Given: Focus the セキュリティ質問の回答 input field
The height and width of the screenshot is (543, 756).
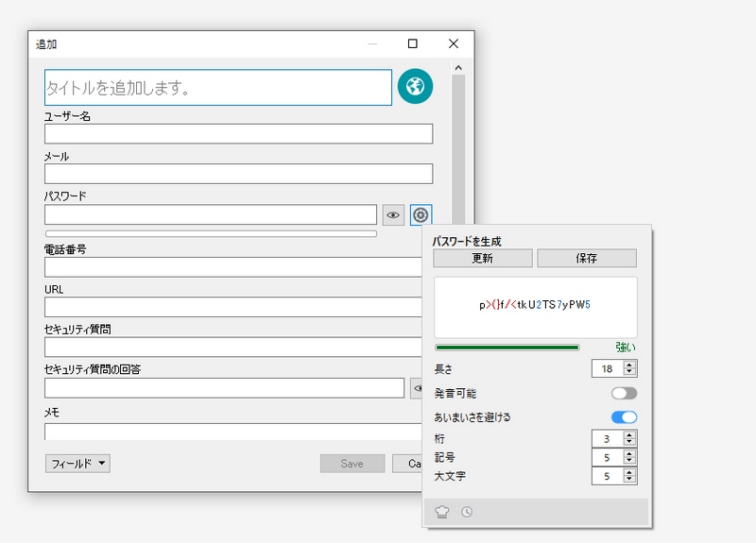Looking at the screenshot, I should pyautogui.click(x=224, y=388).
